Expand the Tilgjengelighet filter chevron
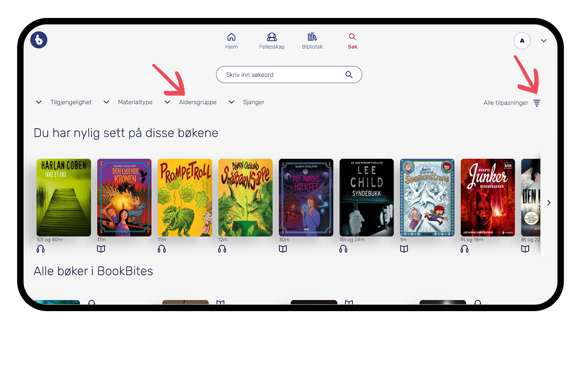The height and width of the screenshot is (392, 581). (x=39, y=102)
